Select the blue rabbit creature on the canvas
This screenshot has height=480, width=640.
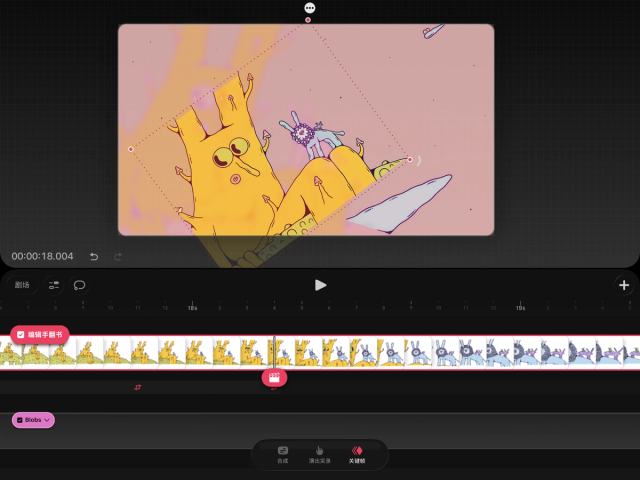coord(310,135)
